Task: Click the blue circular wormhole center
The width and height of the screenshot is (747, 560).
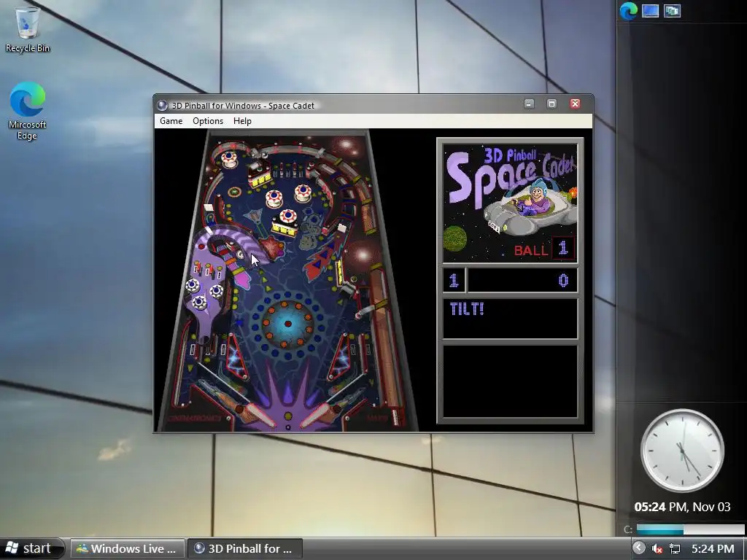Action: [287, 324]
